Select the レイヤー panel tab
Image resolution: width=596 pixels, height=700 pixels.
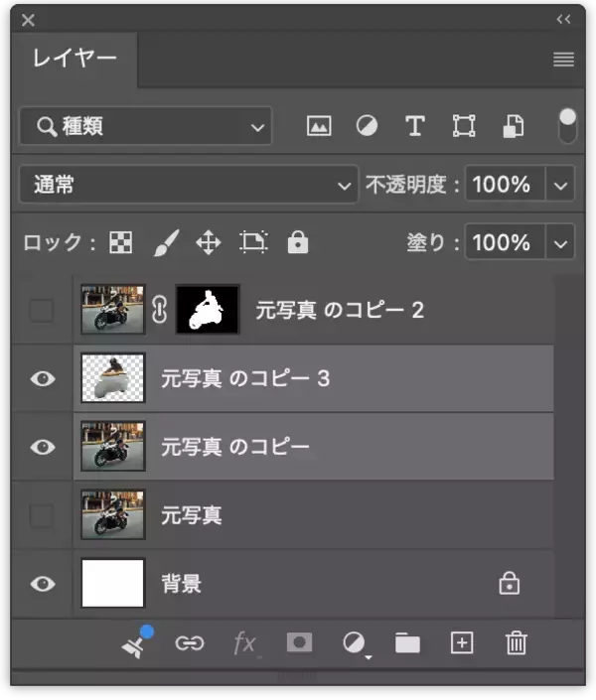74,59
